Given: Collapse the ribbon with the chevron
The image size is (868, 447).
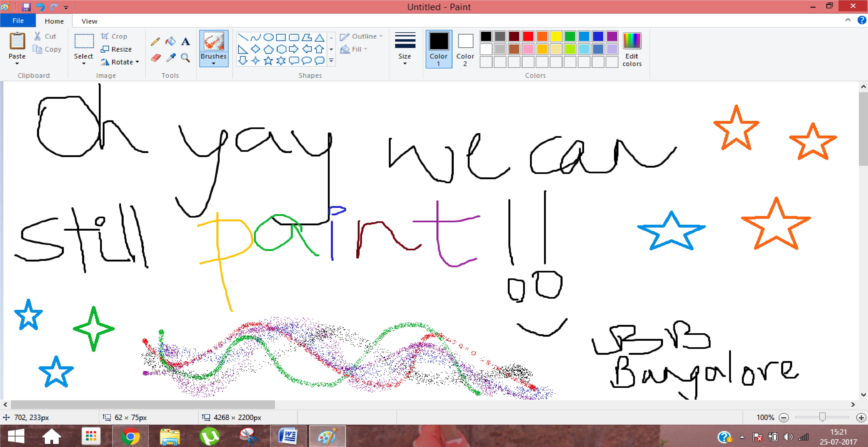Looking at the screenshot, I should (x=848, y=20).
